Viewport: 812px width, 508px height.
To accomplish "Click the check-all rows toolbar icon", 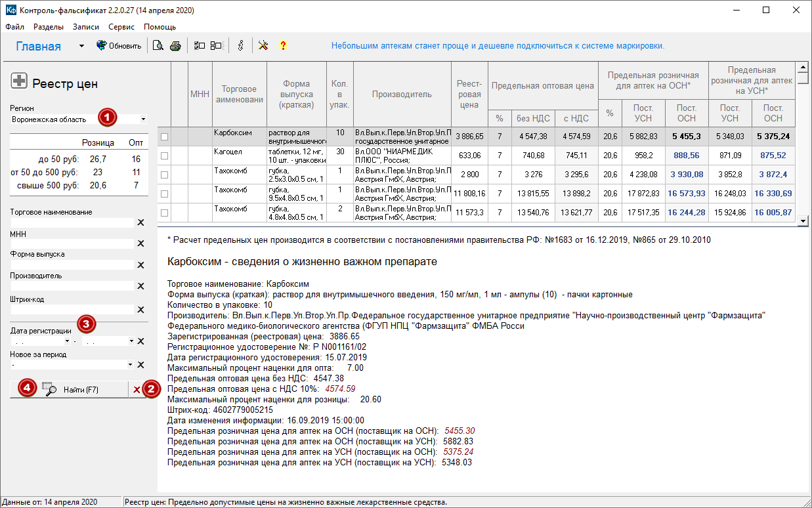I will click(x=200, y=45).
